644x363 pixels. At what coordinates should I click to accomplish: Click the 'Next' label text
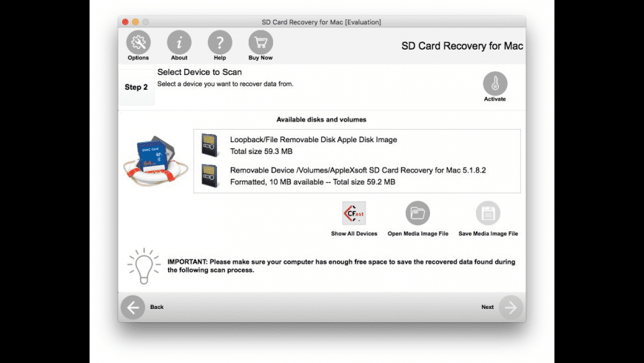(488, 307)
